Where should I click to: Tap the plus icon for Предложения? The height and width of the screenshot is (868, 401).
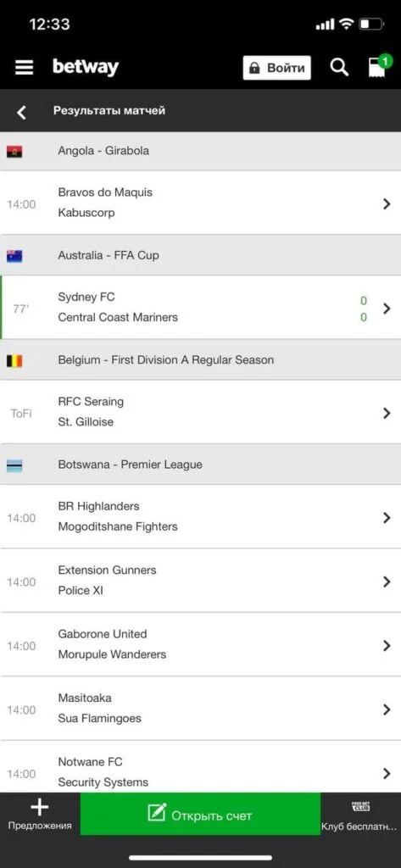point(39,808)
